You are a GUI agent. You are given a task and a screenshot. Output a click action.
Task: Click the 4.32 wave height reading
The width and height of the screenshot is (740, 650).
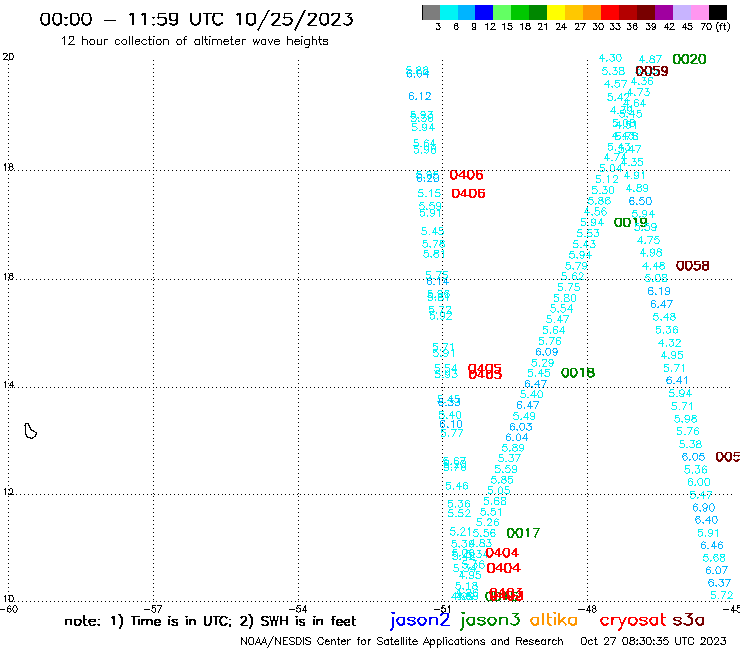pos(670,343)
